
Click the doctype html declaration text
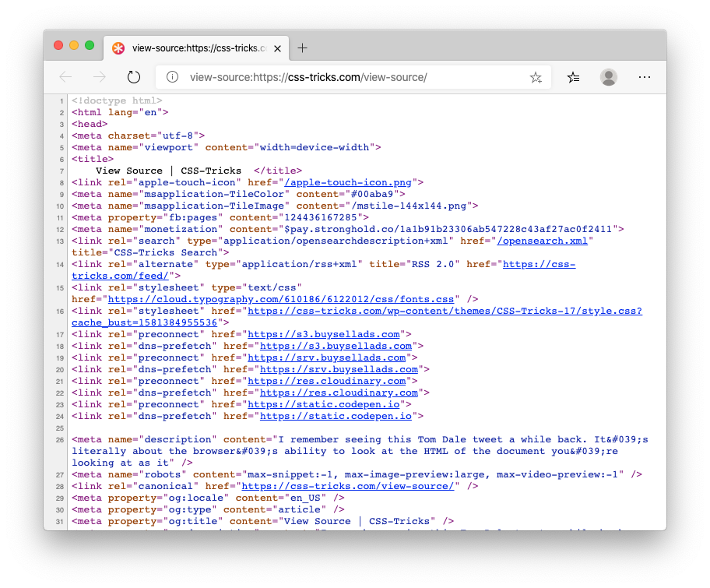pos(117,100)
